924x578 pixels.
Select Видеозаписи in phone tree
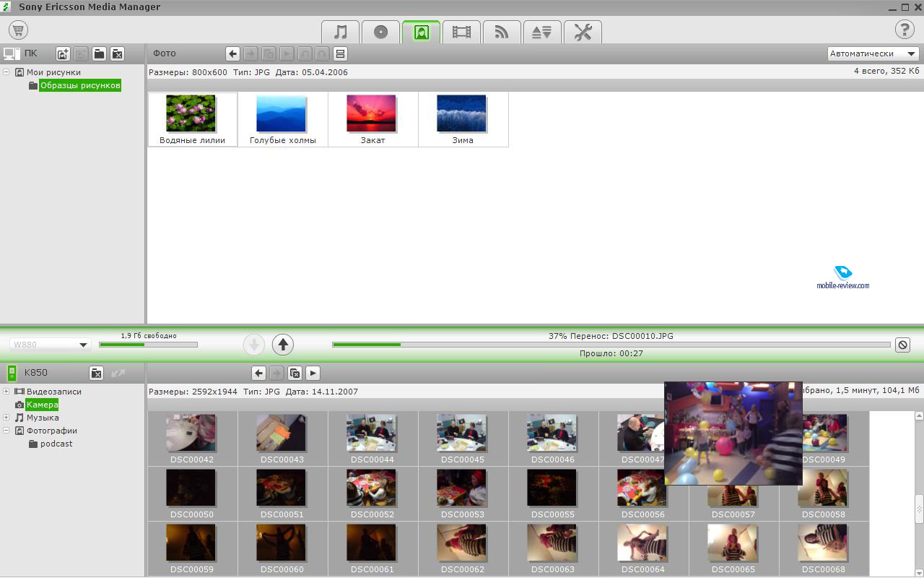(x=54, y=392)
